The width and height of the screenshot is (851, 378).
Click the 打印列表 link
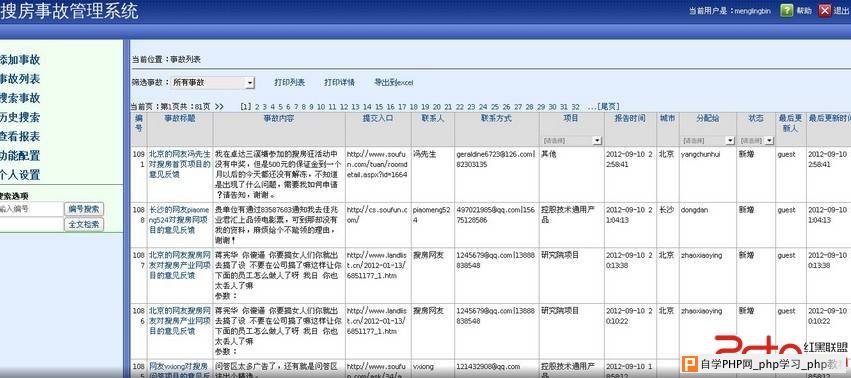click(289, 83)
